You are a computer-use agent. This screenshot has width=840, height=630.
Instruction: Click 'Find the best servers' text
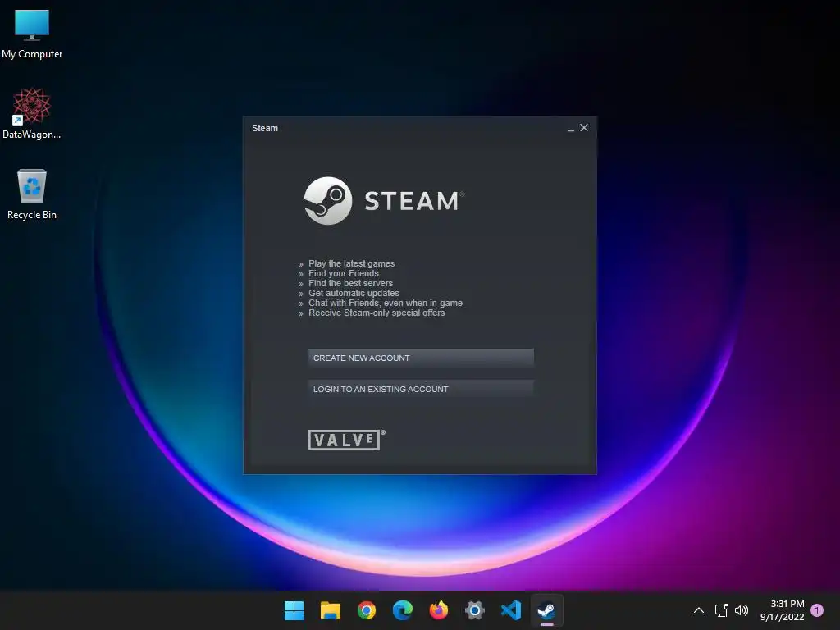(350, 283)
